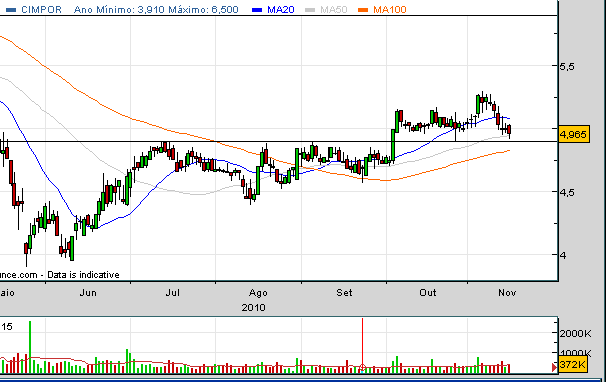Click the orange MA100 legend swatch
The height and width of the screenshot is (382, 606).
click(x=363, y=10)
